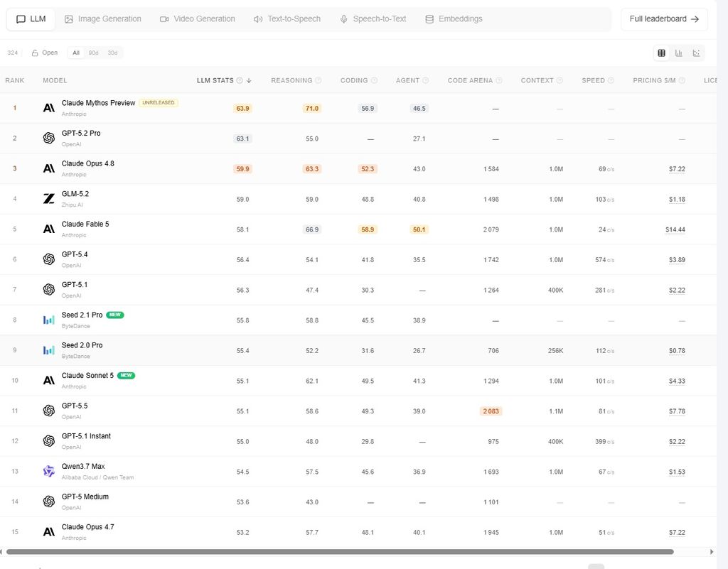Select the All time range filter

(76, 53)
